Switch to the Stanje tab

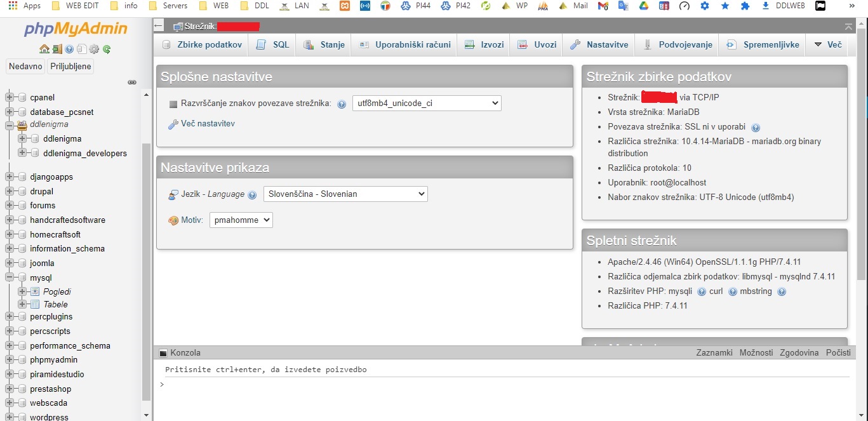(324, 44)
